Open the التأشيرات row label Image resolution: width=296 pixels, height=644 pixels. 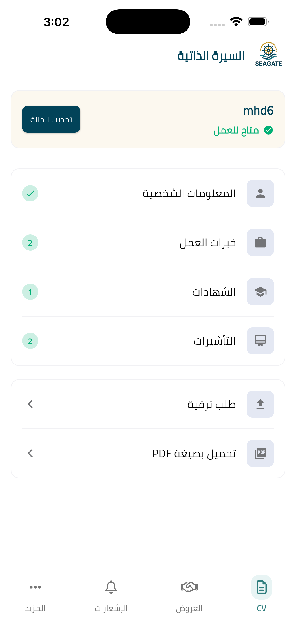pyautogui.click(x=215, y=341)
